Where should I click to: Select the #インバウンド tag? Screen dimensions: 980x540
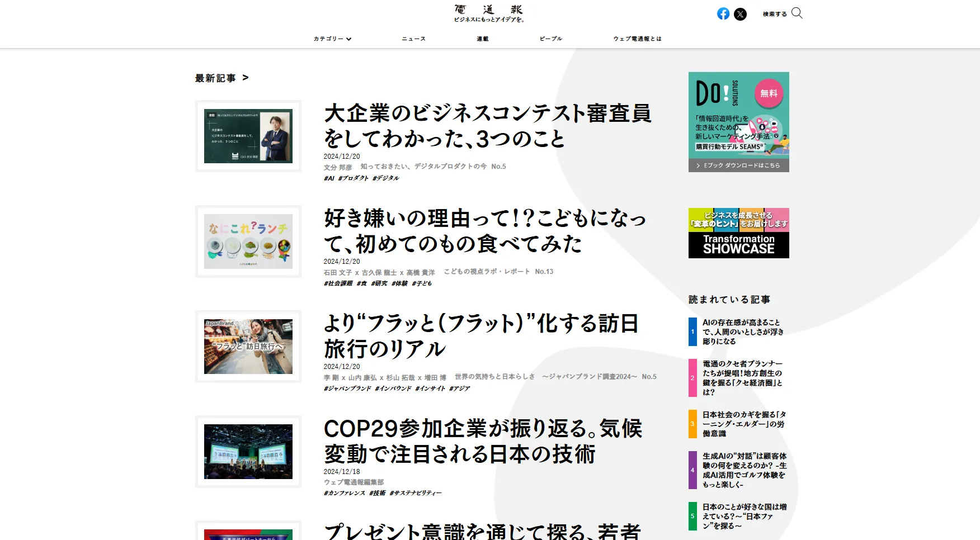coord(393,389)
